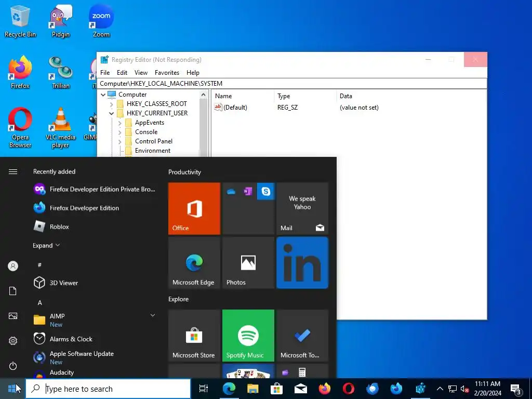The image size is (532, 399).
Task: Open Recycle Bin desktop icon
Action: point(20,21)
